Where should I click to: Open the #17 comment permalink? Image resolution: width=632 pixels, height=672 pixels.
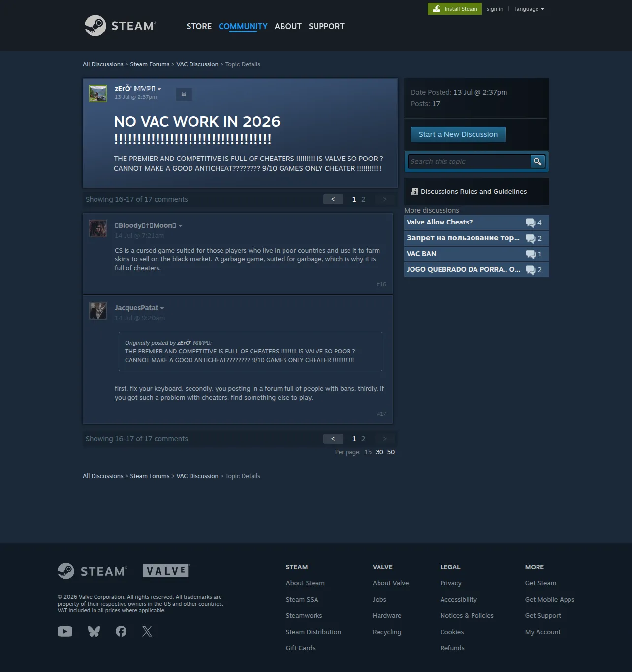coord(381,414)
